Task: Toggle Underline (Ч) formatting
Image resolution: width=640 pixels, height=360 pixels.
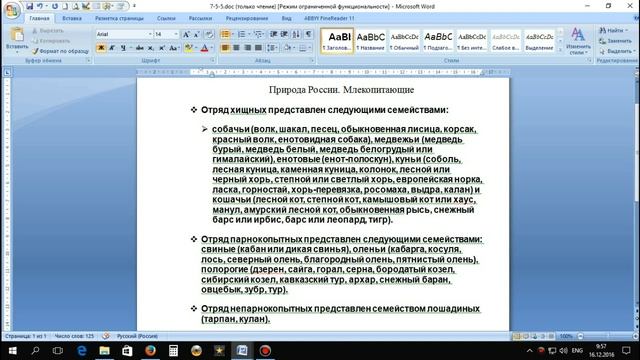Action: coord(123,48)
